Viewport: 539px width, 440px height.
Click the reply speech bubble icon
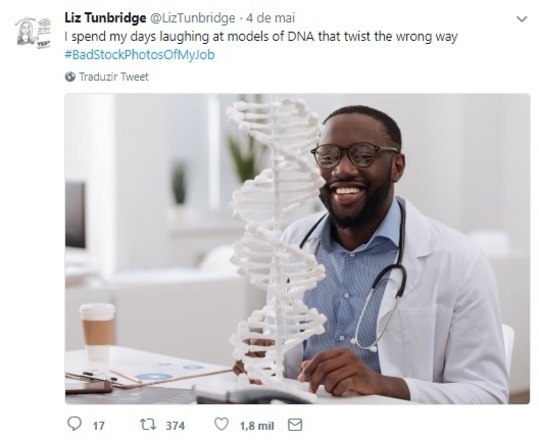[74, 424]
